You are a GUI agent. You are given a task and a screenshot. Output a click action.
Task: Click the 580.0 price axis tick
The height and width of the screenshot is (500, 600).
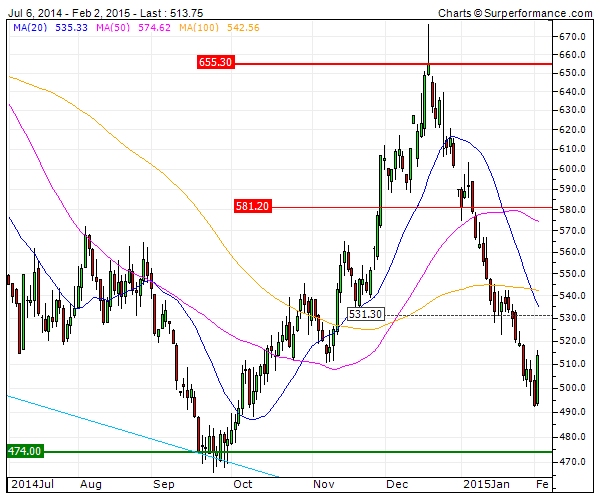coord(572,210)
